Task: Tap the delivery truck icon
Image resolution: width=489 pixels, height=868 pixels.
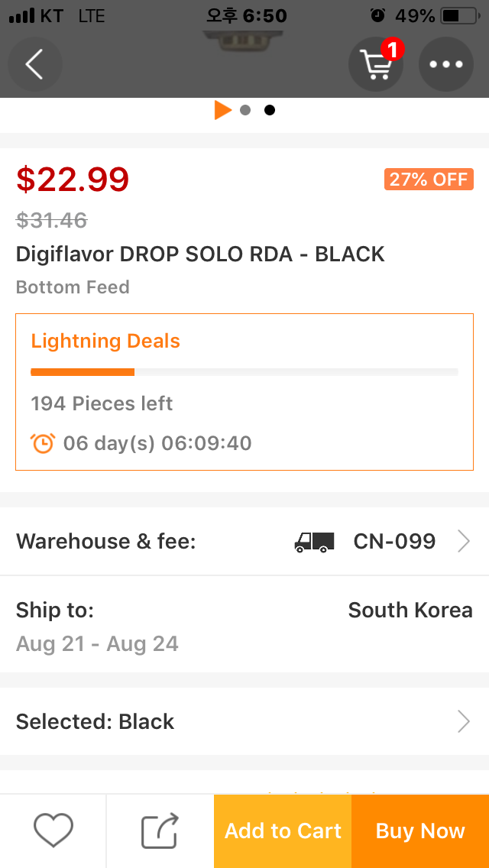Action: (314, 542)
